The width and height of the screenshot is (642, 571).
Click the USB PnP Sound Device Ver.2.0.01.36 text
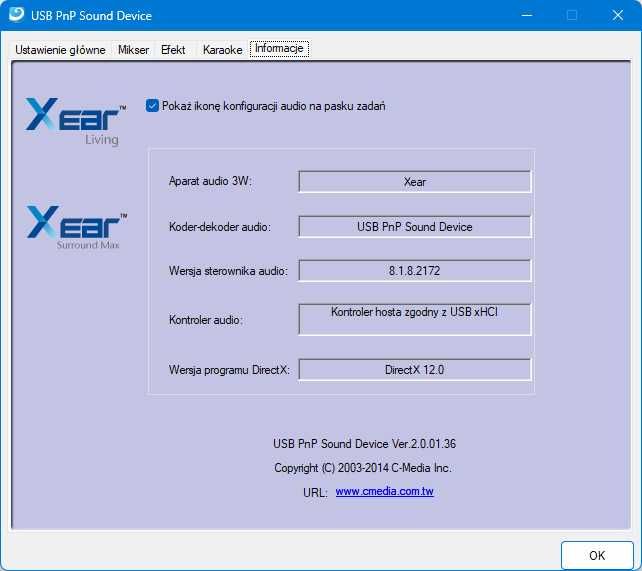[x=364, y=444]
